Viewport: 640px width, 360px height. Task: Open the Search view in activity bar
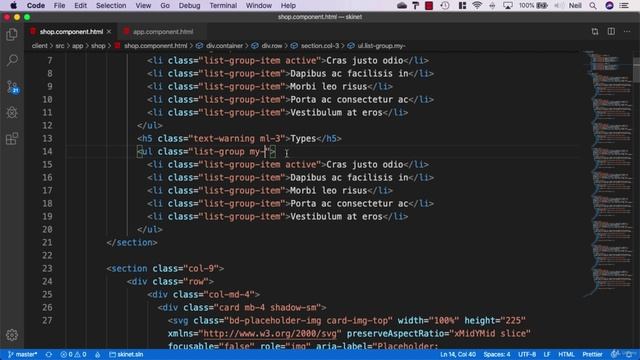coord(12,60)
